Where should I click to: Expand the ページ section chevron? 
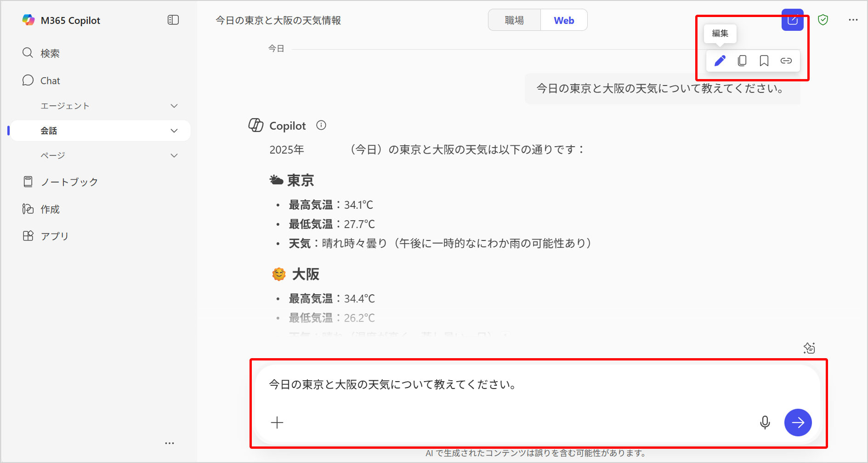click(x=174, y=155)
